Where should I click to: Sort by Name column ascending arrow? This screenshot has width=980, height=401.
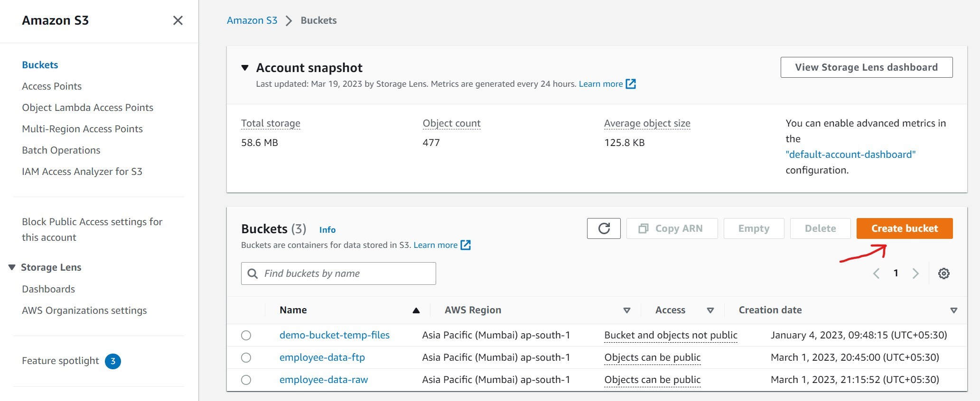(416, 310)
